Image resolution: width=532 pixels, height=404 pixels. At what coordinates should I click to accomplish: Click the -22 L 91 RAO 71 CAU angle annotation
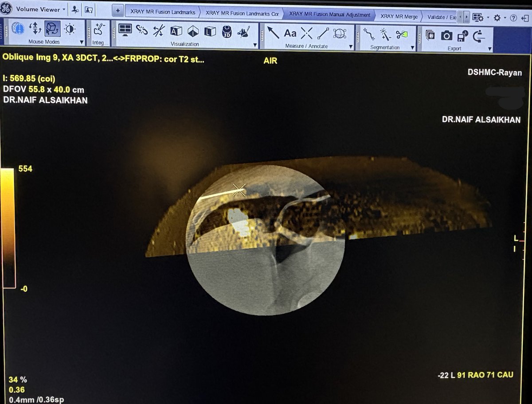click(x=475, y=375)
